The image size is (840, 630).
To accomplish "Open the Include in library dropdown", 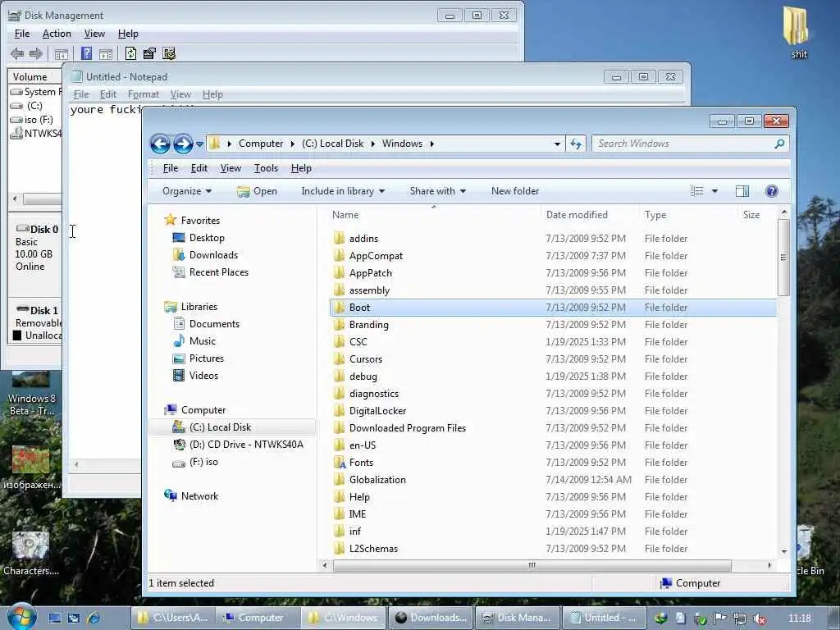I will click(343, 191).
